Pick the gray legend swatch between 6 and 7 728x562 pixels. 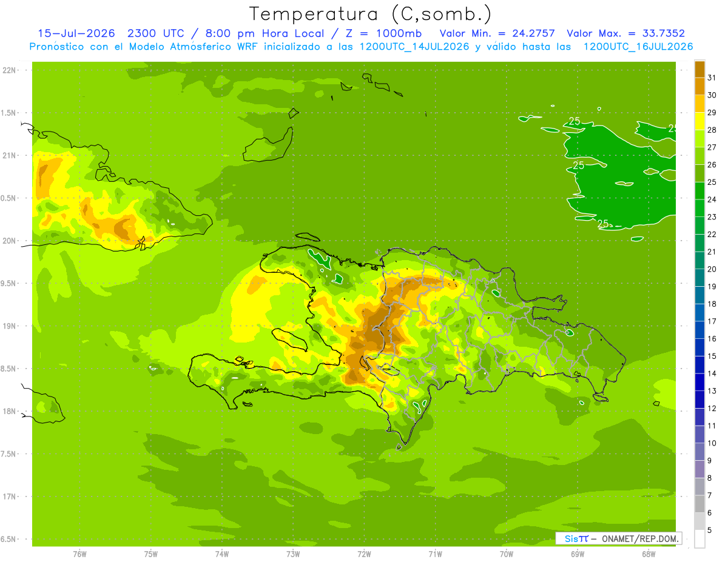click(699, 504)
